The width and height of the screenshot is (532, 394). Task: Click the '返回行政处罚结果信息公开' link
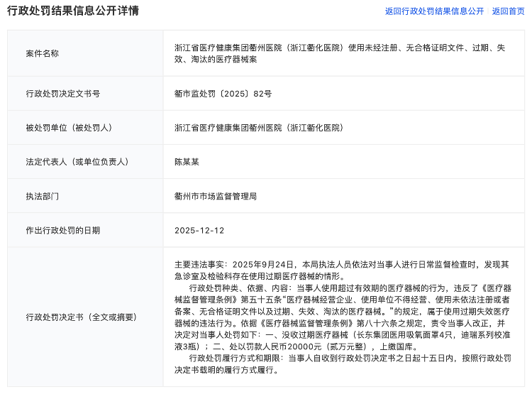[434, 11]
